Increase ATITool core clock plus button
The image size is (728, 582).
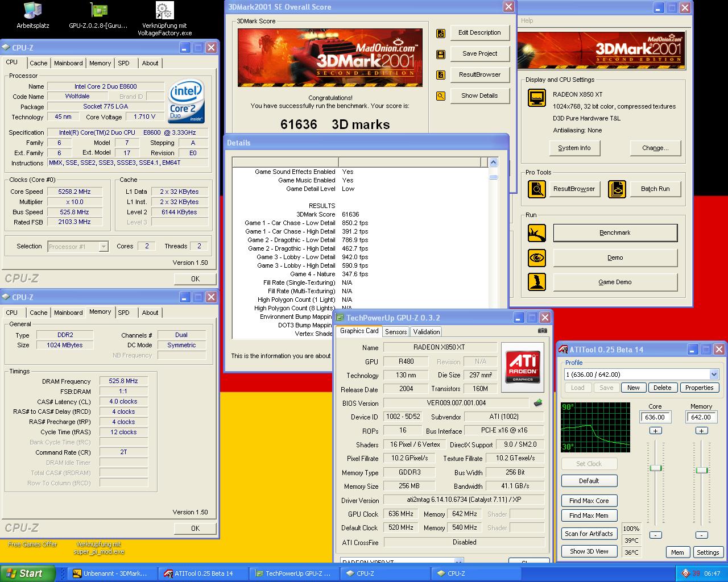coord(655,431)
